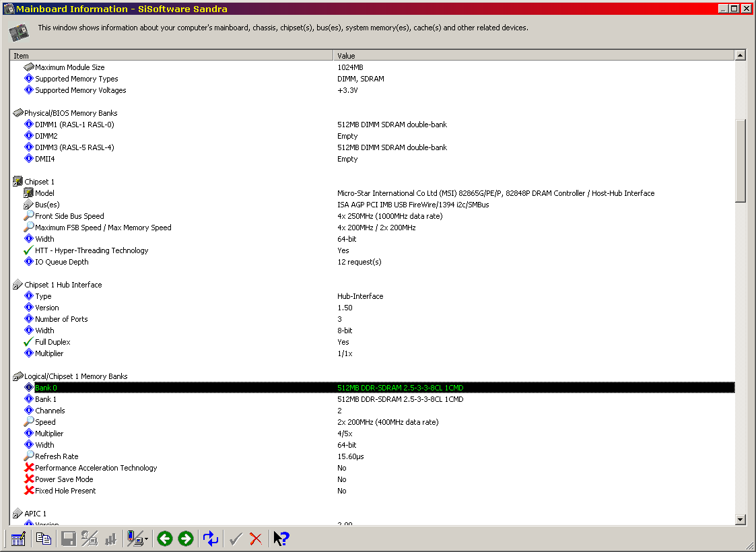Click the info icon beside DIMM2
The image size is (756, 552).
coord(29,136)
